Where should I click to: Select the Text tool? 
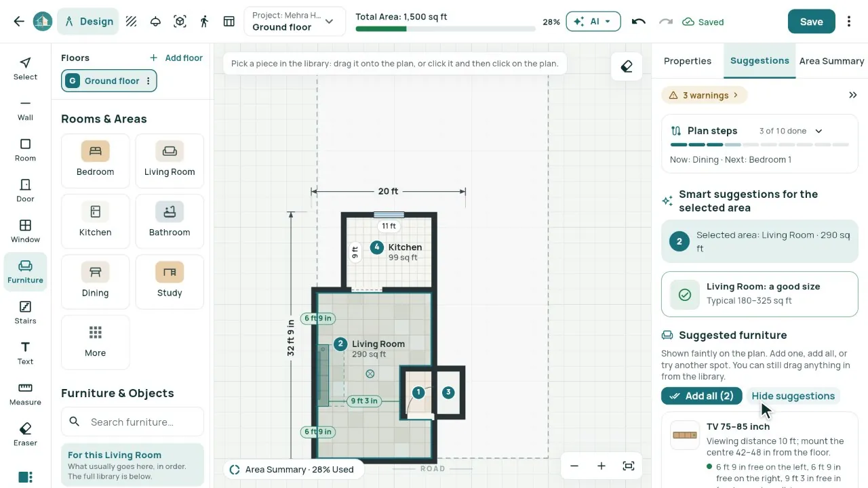(x=25, y=353)
